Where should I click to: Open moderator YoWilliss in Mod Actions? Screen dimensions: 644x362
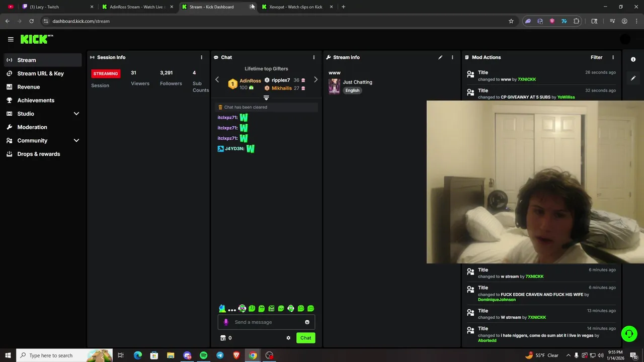(566, 97)
